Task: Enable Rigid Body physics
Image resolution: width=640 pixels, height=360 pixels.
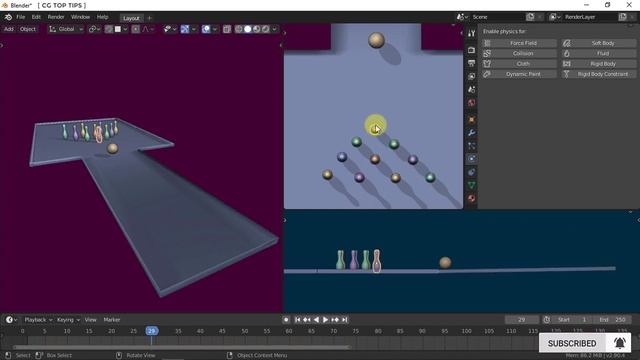Action: pos(598,64)
